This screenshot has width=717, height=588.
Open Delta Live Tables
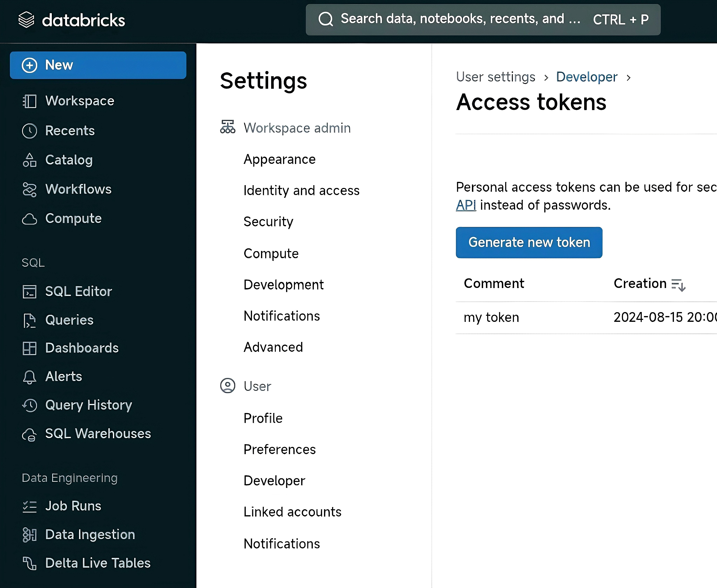click(x=98, y=563)
